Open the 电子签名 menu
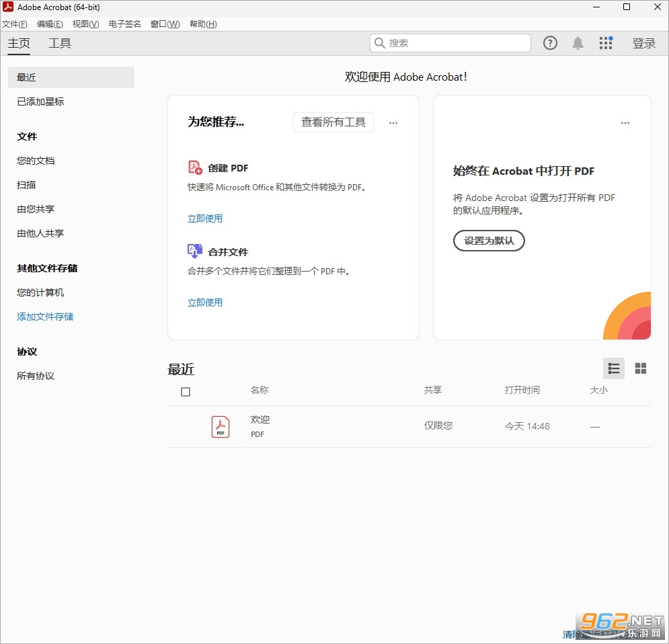 [x=124, y=24]
